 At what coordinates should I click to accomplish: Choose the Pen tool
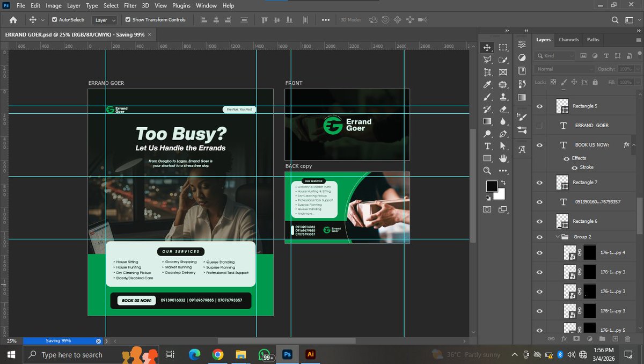[503, 134]
